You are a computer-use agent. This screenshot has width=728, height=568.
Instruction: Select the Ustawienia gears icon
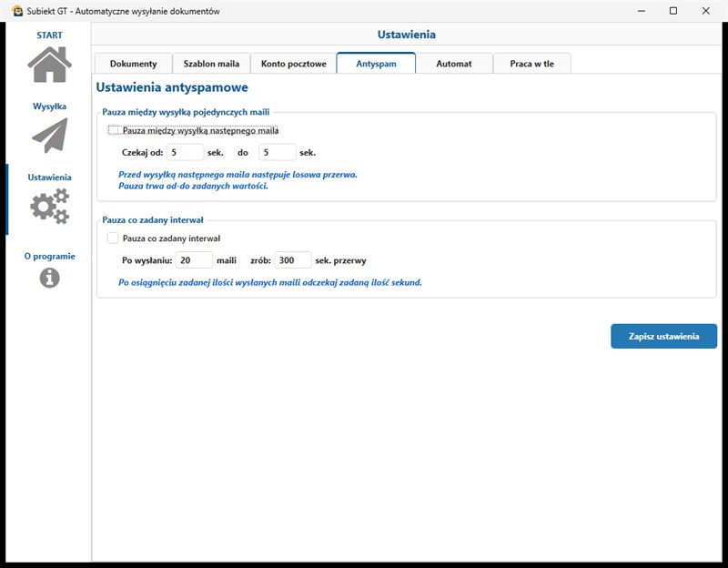point(50,207)
